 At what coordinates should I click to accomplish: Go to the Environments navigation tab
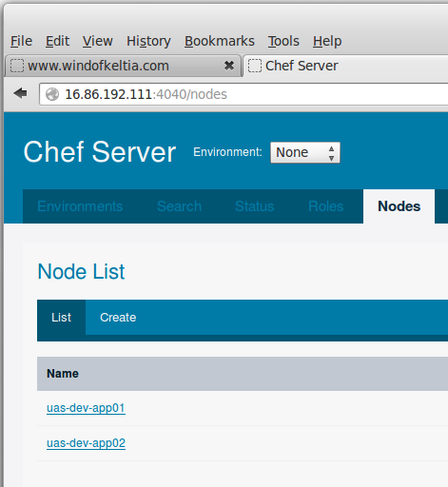(80, 206)
